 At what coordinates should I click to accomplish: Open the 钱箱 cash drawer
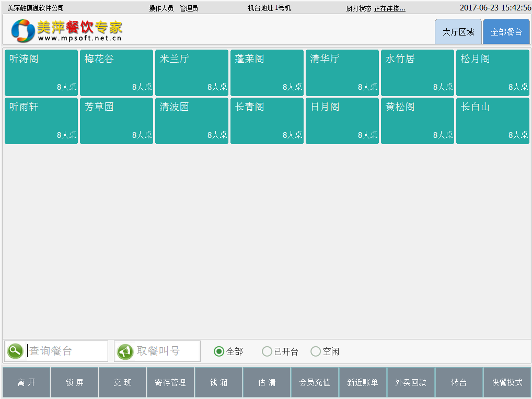[x=219, y=382]
